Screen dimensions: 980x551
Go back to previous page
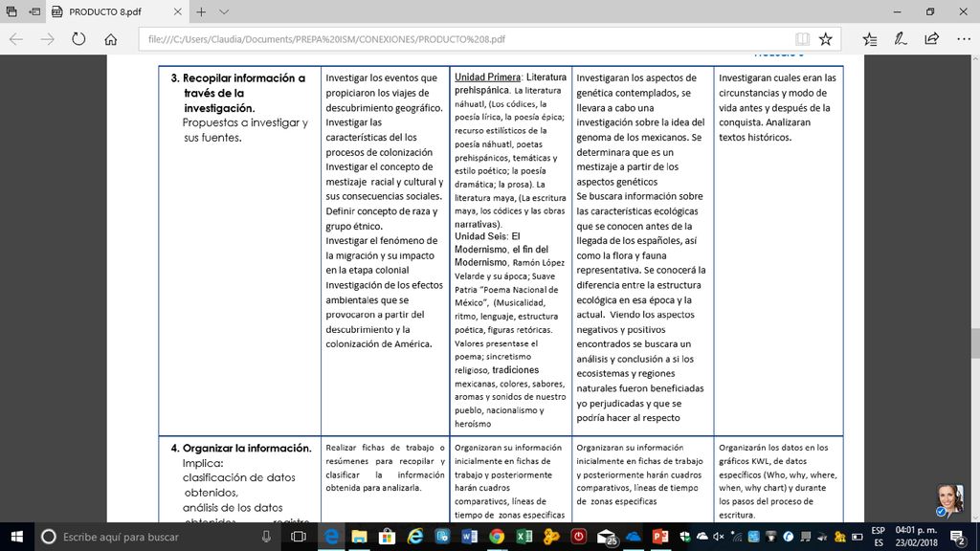point(16,38)
